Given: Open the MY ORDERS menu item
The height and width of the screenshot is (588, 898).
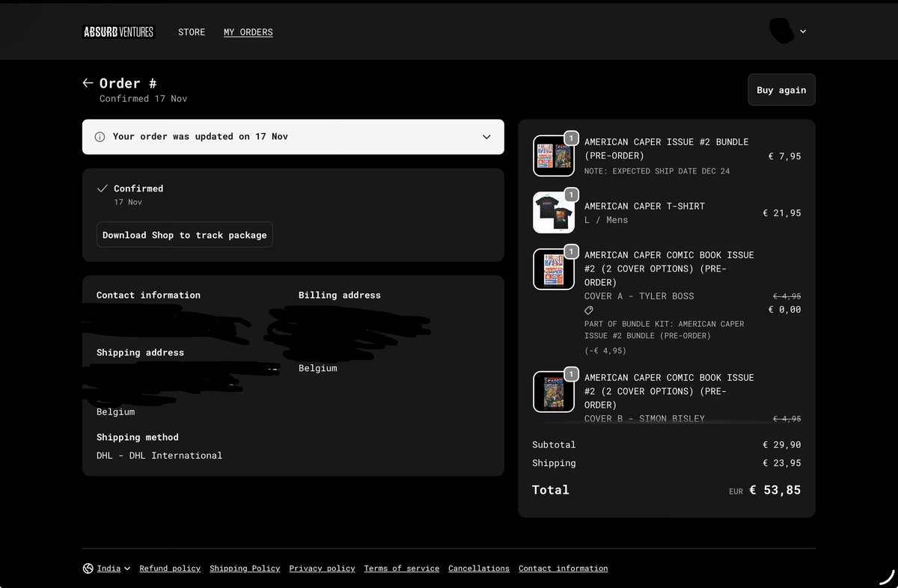Looking at the screenshot, I should click(248, 32).
